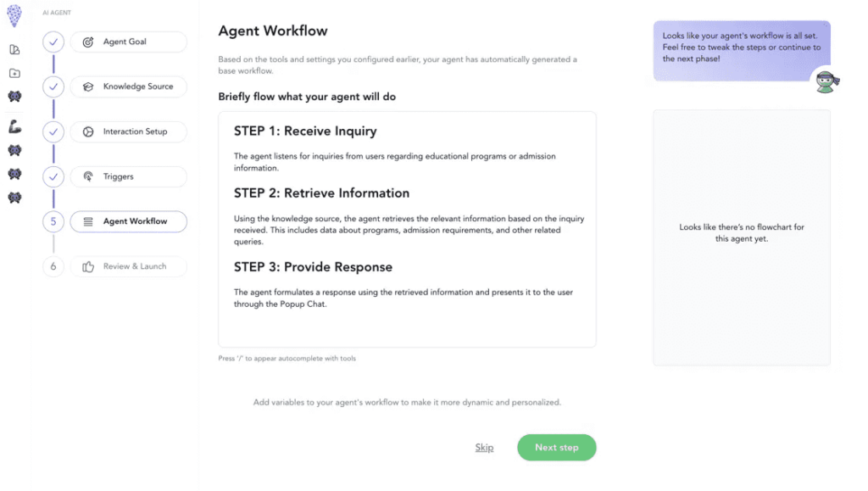Click the app logo at top left
Image resolution: width=868 pixels, height=491 pixels.
click(x=14, y=15)
